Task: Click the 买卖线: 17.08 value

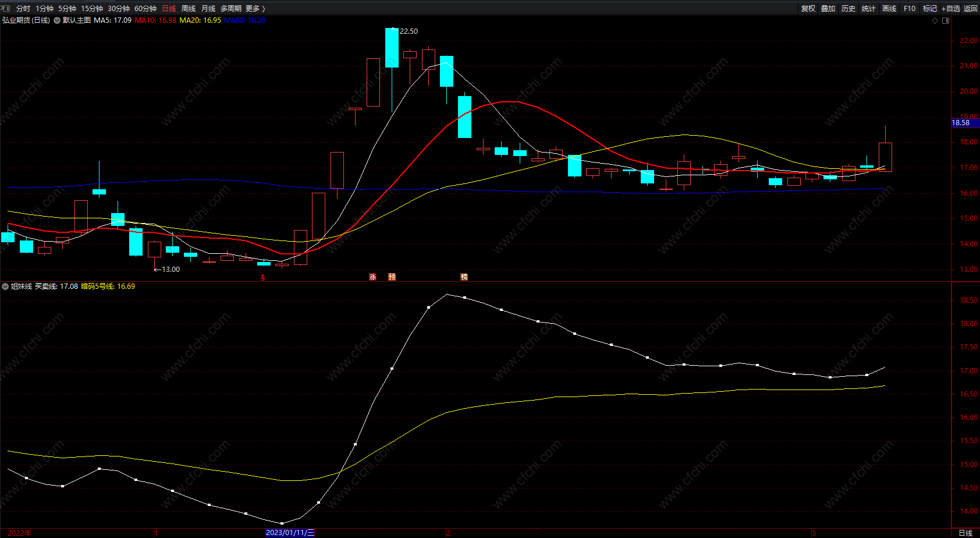Action: coord(56,286)
